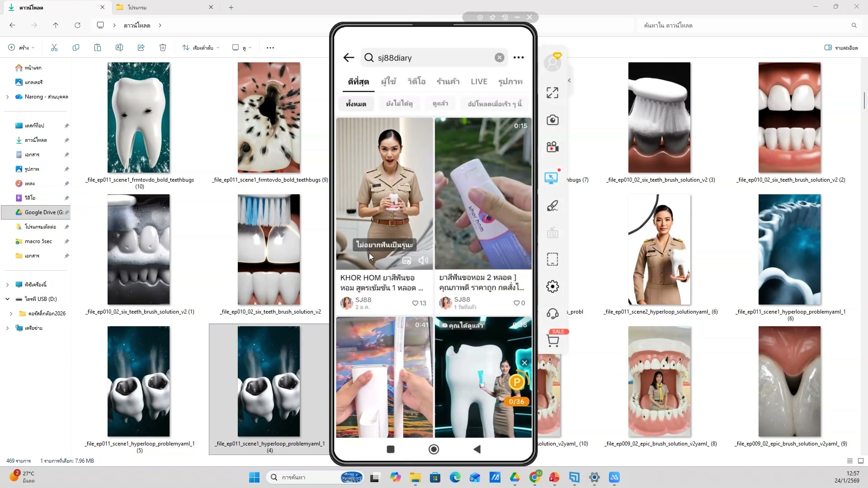Click the screenshot camera icon in emulator sidebar
Image resolution: width=868 pixels, height=488 pixels.
click(x=552, y=120)
